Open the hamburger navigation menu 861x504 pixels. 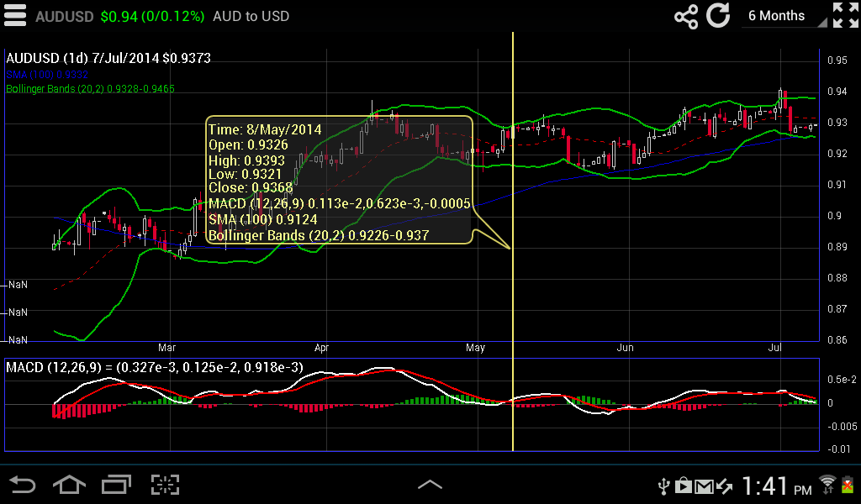(x=14, y=14)
